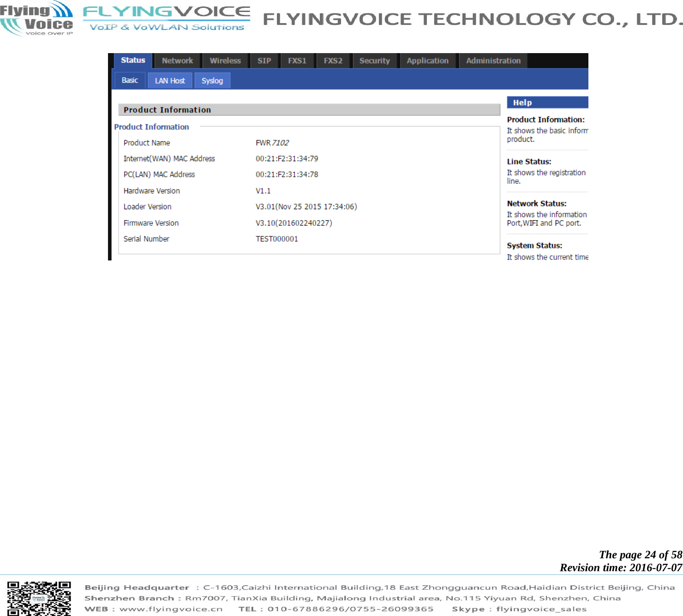Select the Serial Number label
The width and height of the screenshot is (683, 616).
146,239
